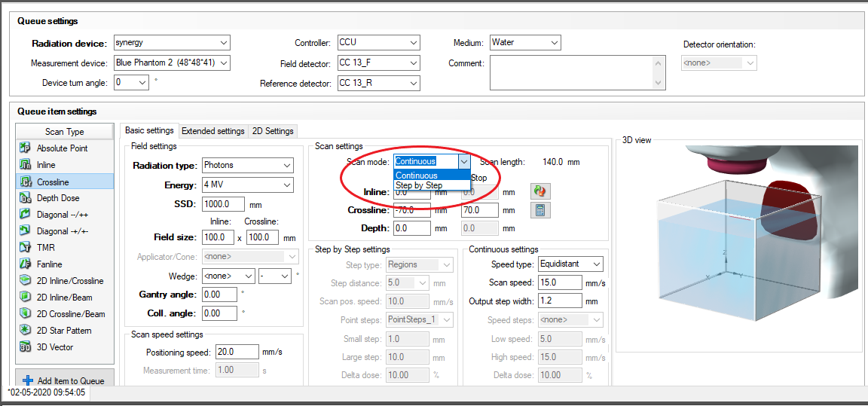Select TMR scan type icon
The width and height of the screenshot is (868, 406).
(x=25, y=248)
